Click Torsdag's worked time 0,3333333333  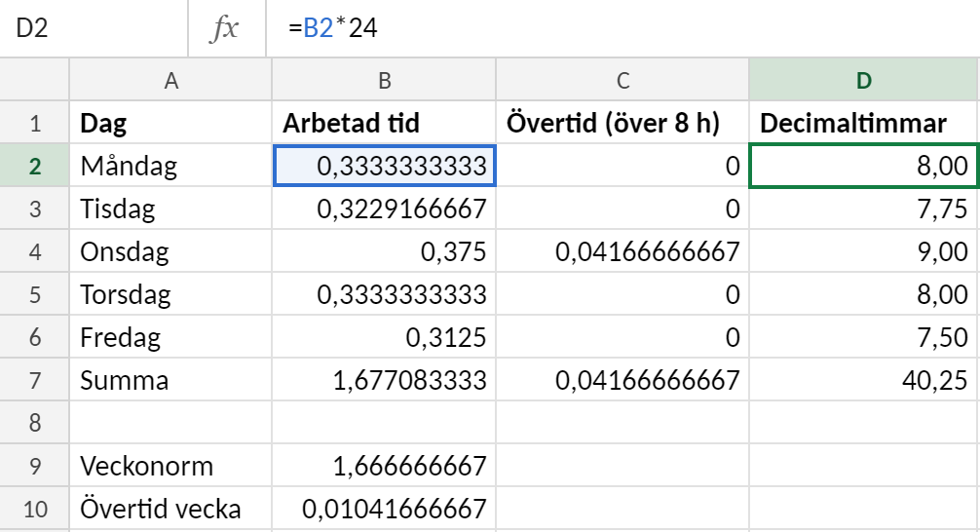(385, 294)
